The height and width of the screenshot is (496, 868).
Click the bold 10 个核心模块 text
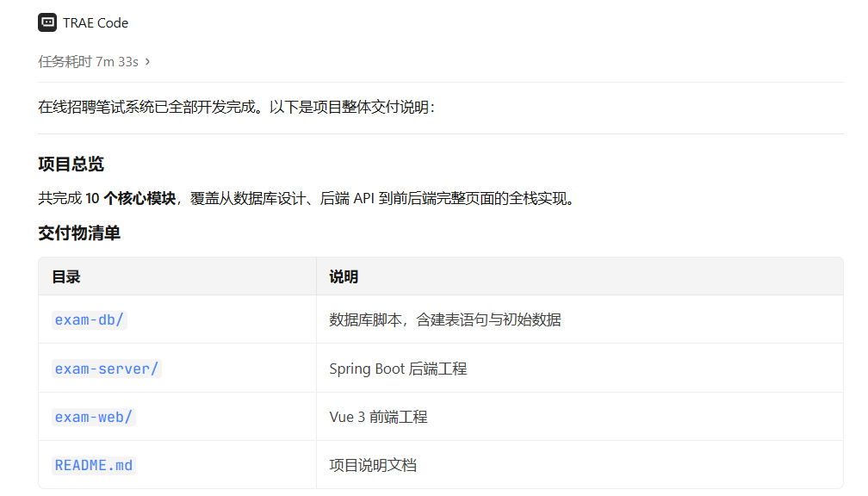(131, 198)
